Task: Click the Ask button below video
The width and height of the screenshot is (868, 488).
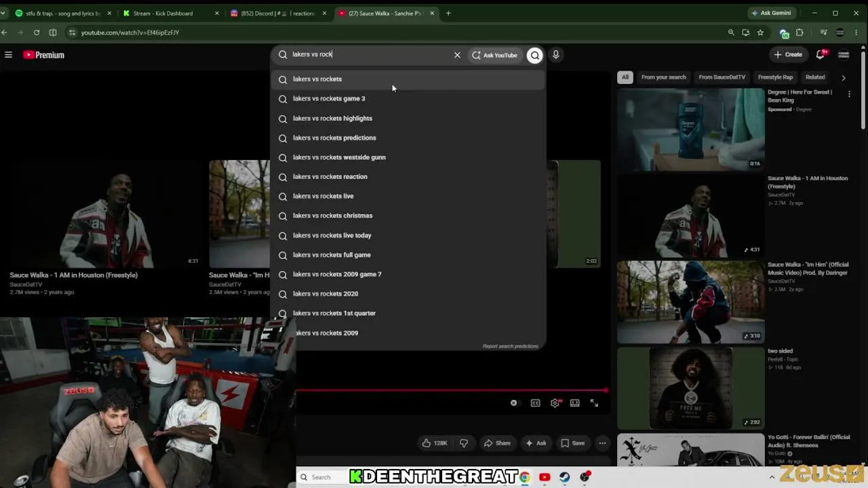Action: [536, 443]
